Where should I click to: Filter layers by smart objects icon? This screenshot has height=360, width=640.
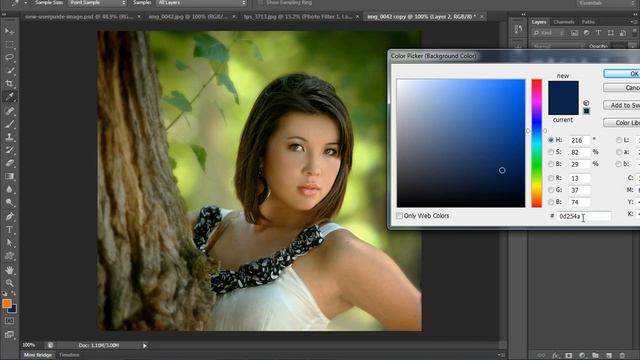(x=622, y=33)
